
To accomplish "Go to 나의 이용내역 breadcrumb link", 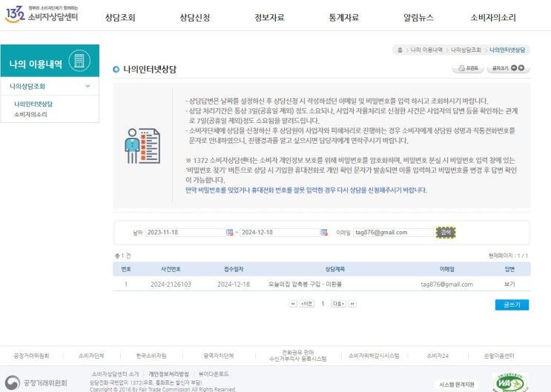I will pos(426,50).
